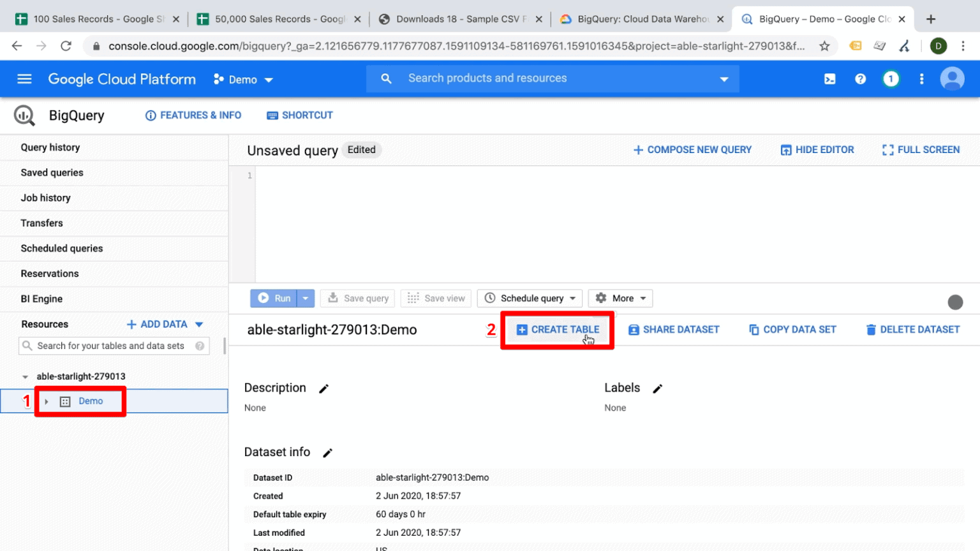This screenshot has width=980, height=551.
Task: Edit the dataset Description with the pencil icon
Action: (324, 388)
